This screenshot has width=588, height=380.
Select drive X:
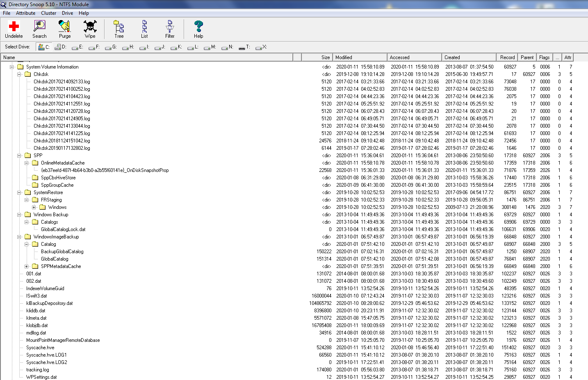pyautogui.click(x=261, y=47)
